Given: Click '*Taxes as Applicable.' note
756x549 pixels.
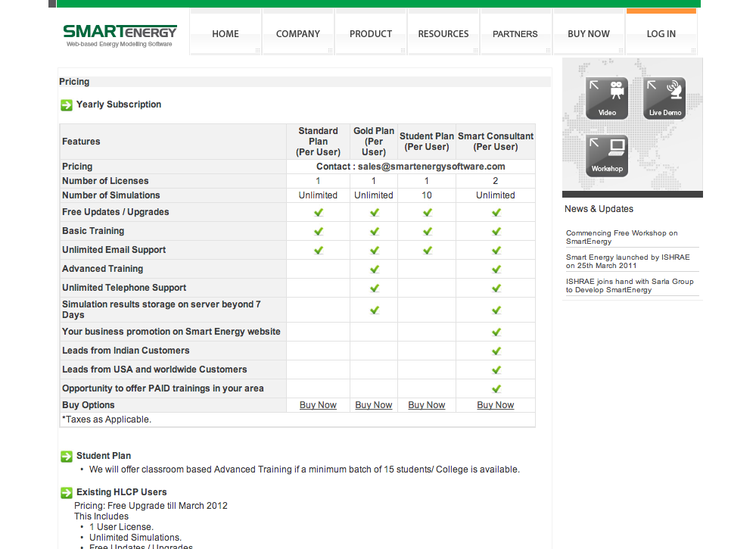Looking at the screenshot, I should click(107, 420).
